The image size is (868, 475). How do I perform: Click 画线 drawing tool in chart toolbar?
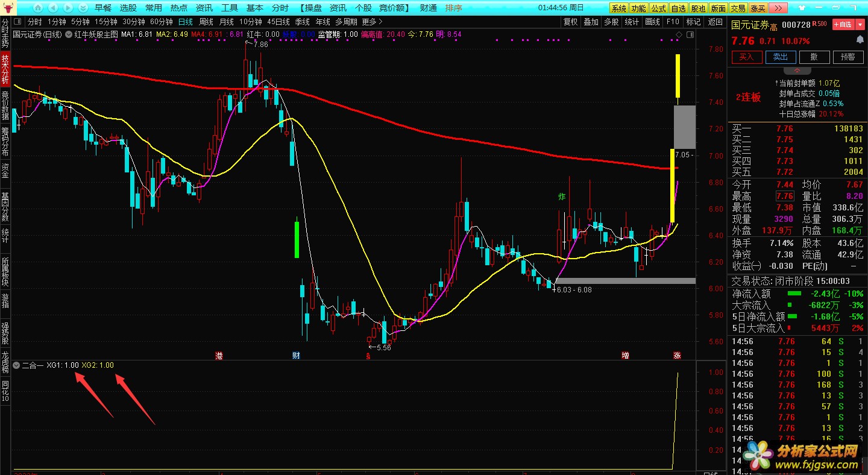(652, 22)
